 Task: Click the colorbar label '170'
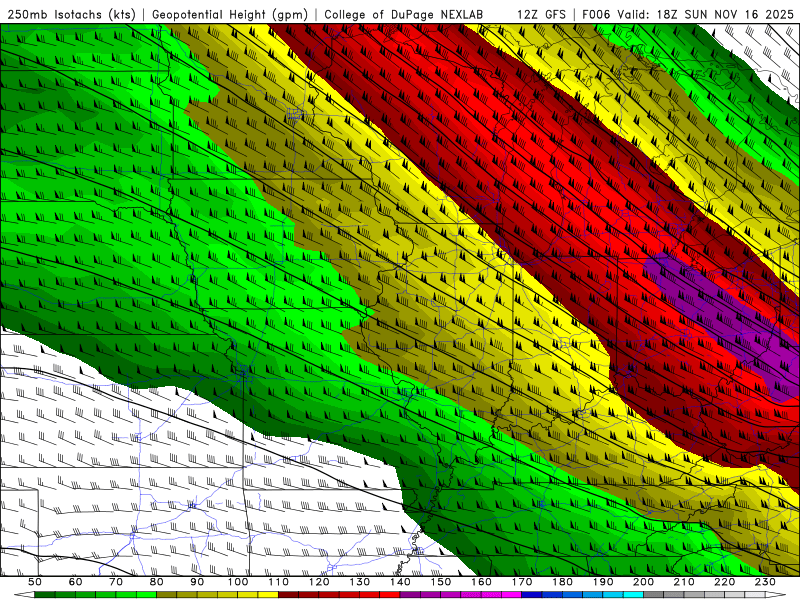522,582
